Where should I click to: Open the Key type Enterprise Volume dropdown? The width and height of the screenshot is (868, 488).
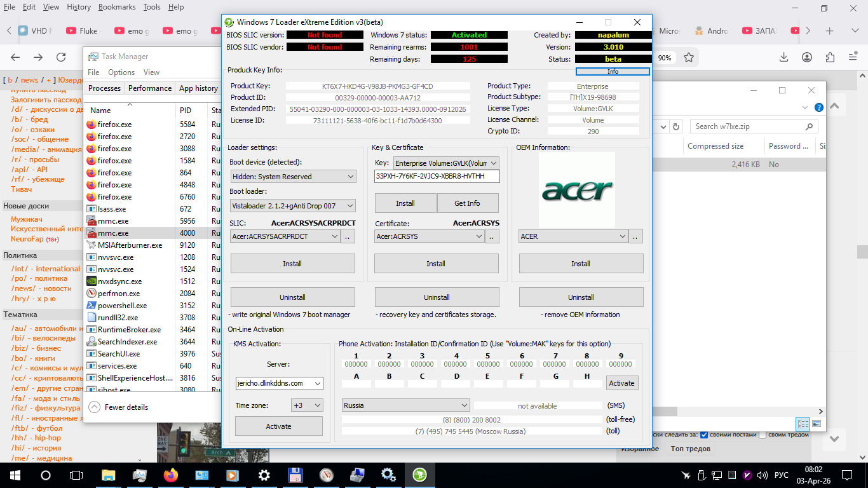[x=447, y=163]
